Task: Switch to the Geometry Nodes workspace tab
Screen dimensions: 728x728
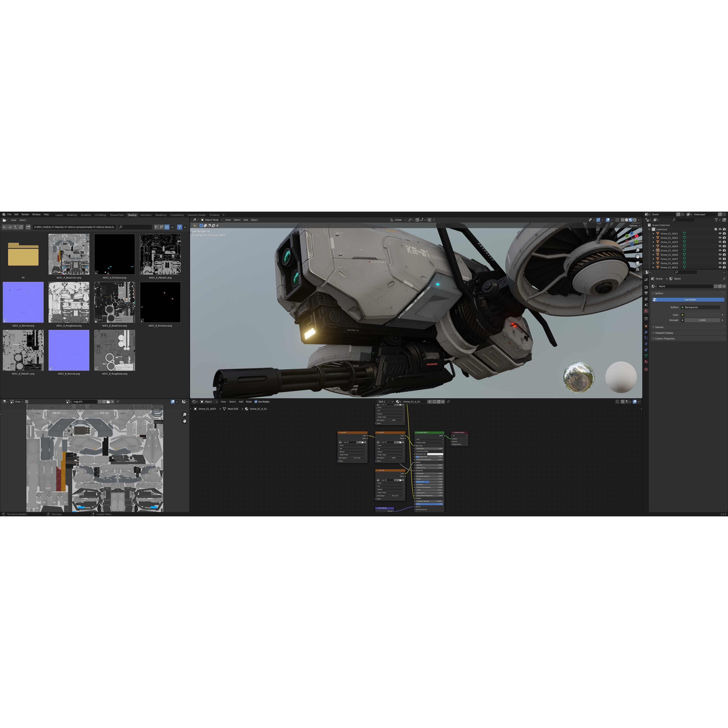Action: click(x=197, y=215)
